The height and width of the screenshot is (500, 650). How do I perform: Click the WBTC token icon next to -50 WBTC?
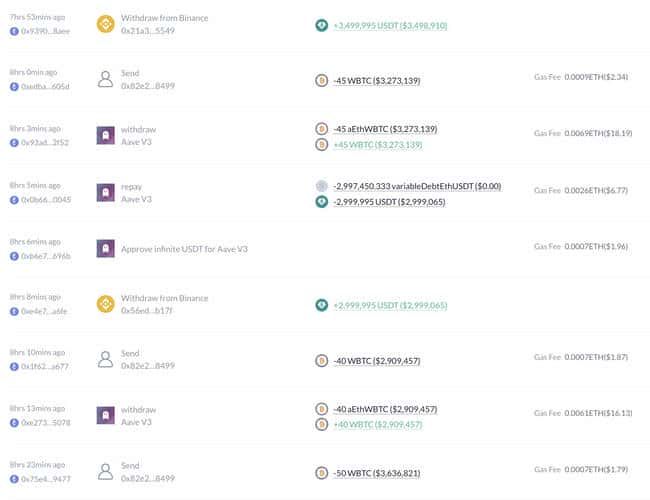tap(321, 471)
